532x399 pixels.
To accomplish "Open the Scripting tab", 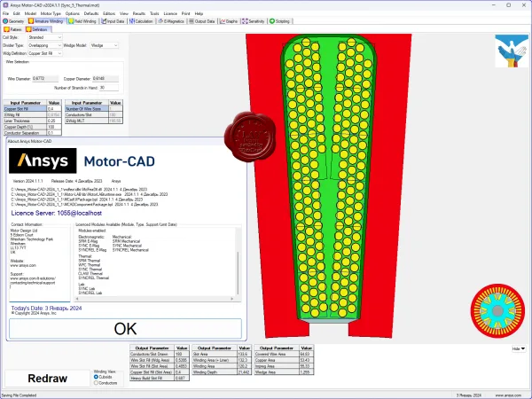I will [x=279, y=21].
